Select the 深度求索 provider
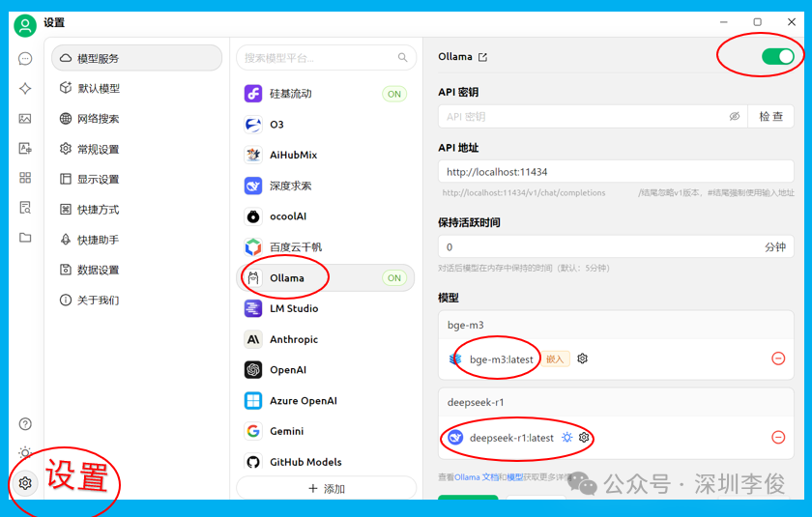The height and width of the screenshot is (517, 812). point(326,186)
